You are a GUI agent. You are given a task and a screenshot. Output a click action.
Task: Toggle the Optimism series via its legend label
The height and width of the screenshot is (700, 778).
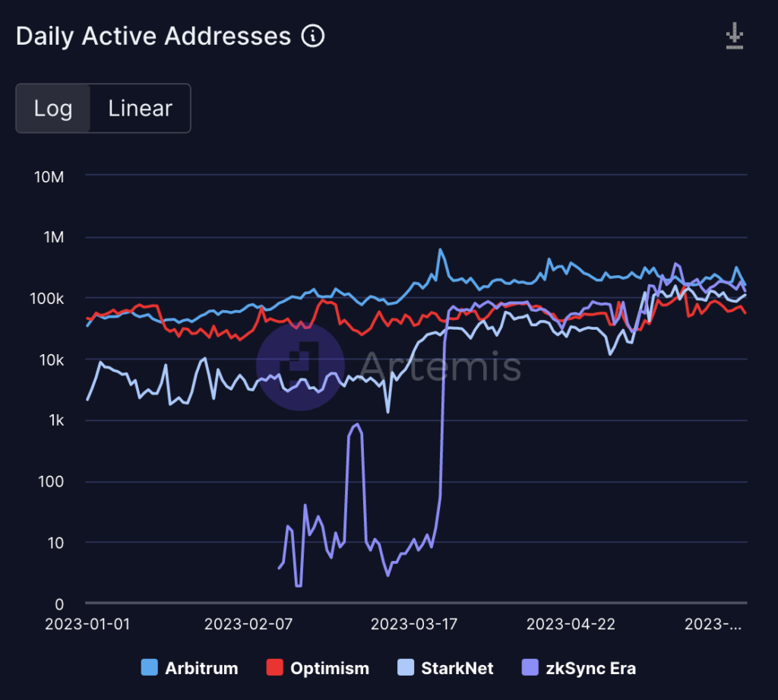330,668
